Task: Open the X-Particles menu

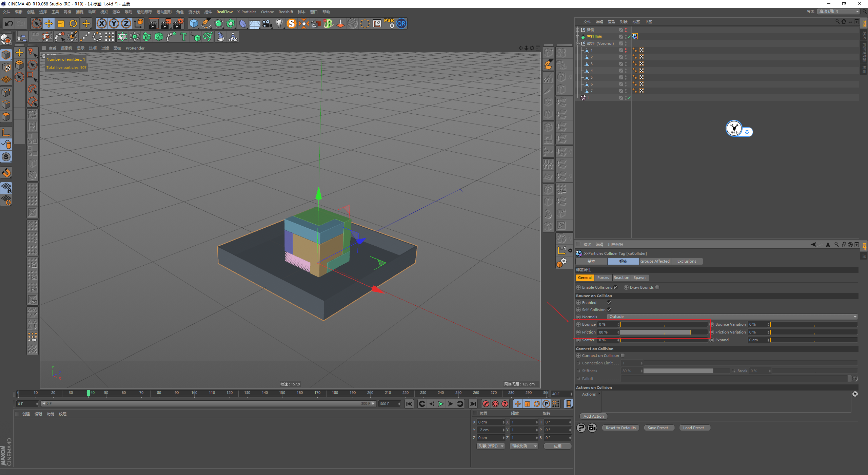Action: point(246,12)
